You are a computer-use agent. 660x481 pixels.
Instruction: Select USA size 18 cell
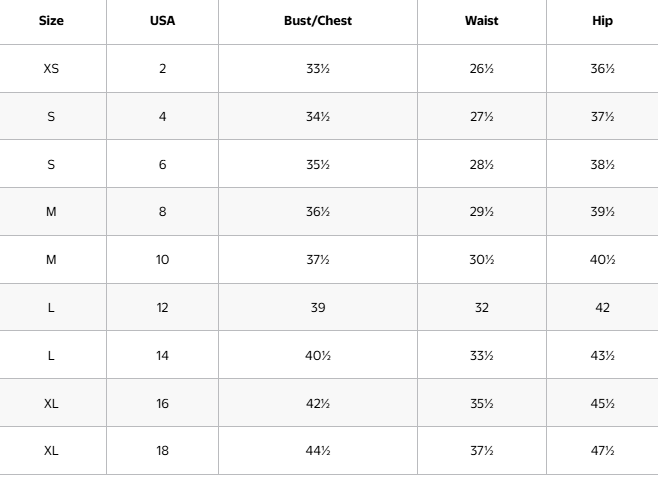pos(162,451)
